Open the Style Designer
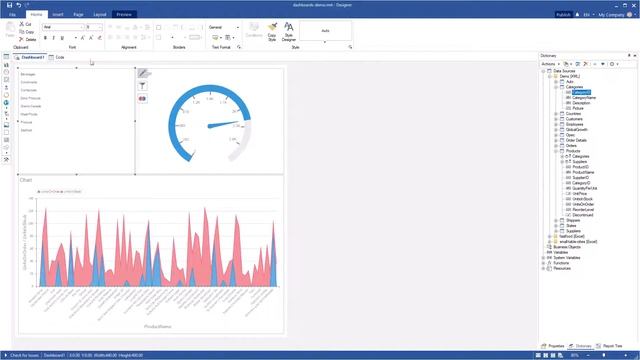This screenshot has height=360, width=640. pos(289,31)
